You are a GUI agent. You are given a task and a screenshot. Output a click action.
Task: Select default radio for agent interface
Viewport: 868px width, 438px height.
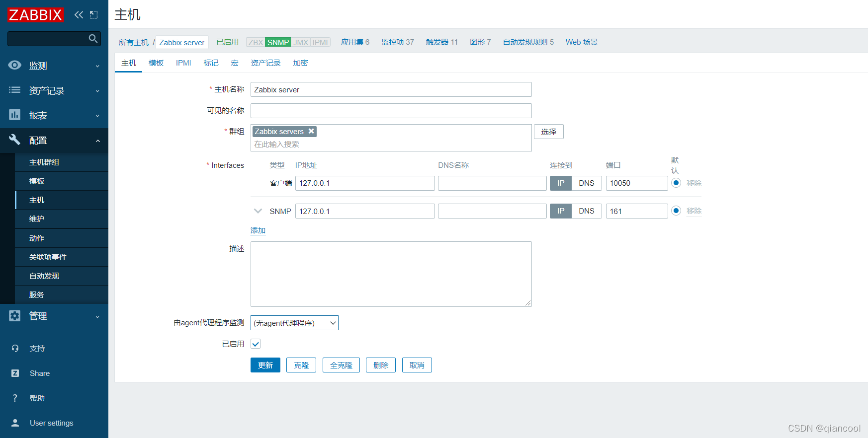pyautogui.click(x=676, y=183)
